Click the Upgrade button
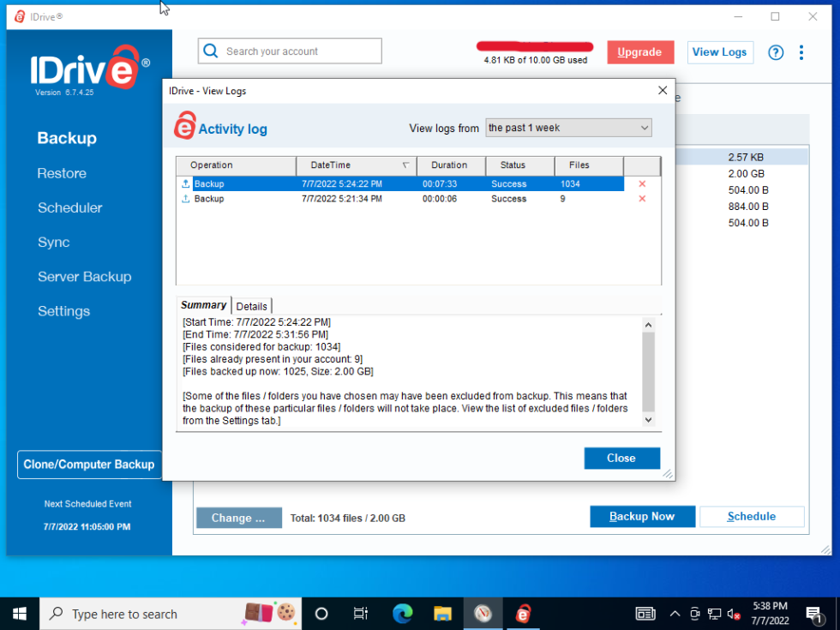This screenshot has height=630, width=840. pyautogui.click(x=640, y=52)
